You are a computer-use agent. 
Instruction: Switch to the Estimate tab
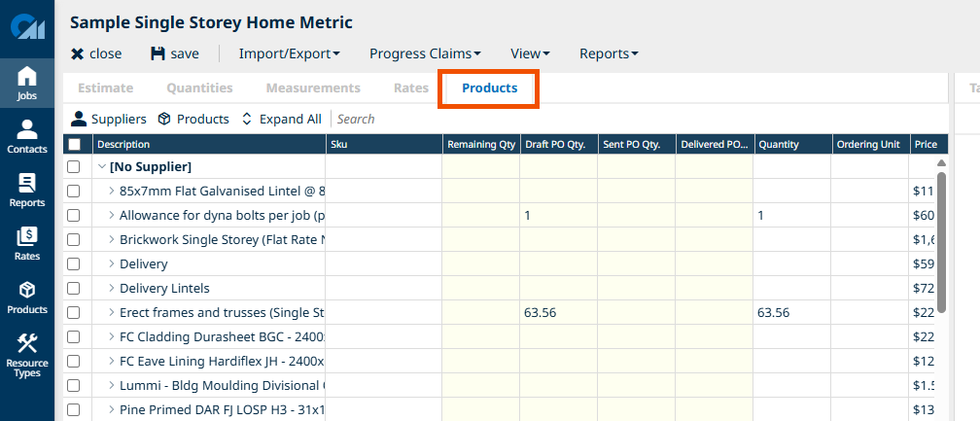tap(105, 88)
